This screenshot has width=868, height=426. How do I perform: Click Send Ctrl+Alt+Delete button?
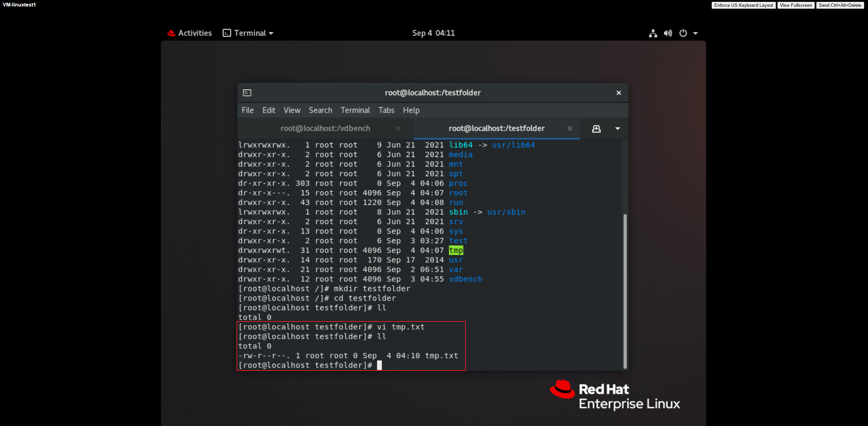[x=840, y=5]
